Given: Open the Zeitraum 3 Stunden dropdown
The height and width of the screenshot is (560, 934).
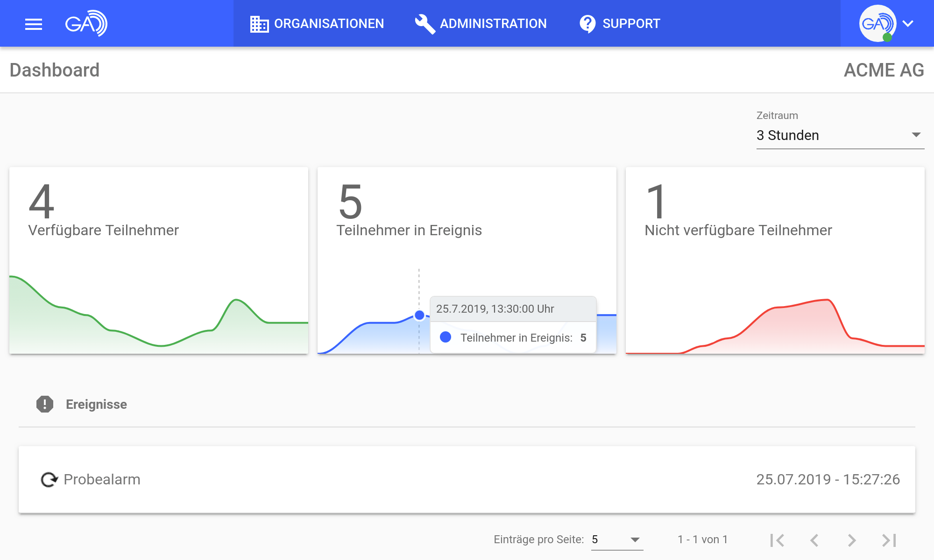Looking at the screenshot, I should [x=840, y=135].
